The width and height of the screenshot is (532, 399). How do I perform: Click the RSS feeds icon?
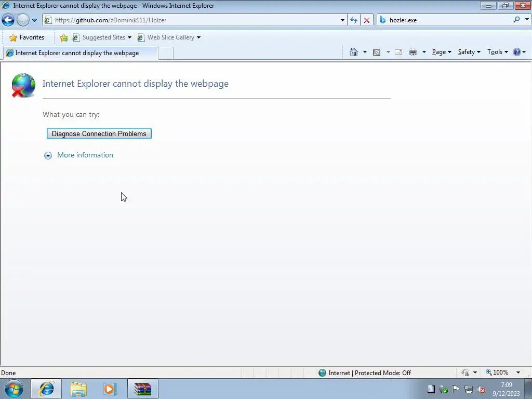(x=377, y=52)
